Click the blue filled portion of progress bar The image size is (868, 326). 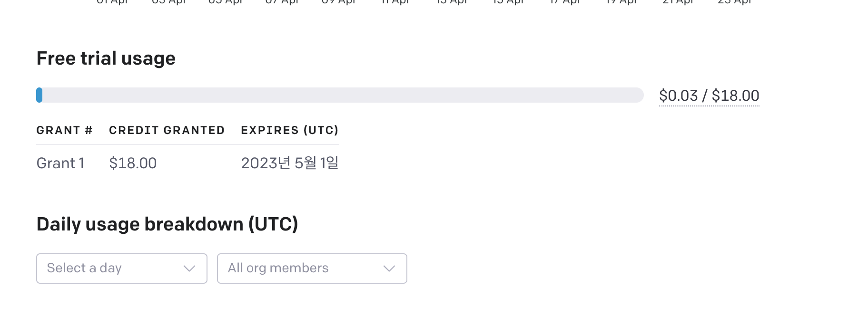tap(39, 95)
